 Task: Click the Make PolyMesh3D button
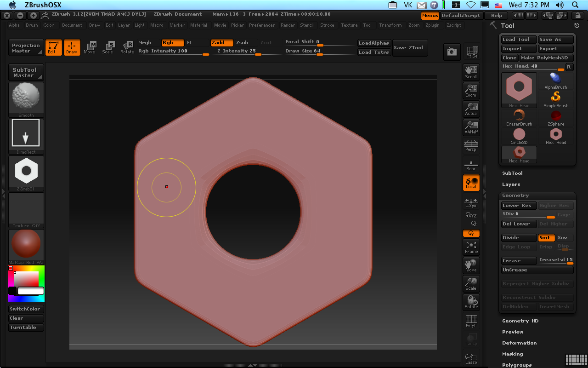tap(547, 58)
